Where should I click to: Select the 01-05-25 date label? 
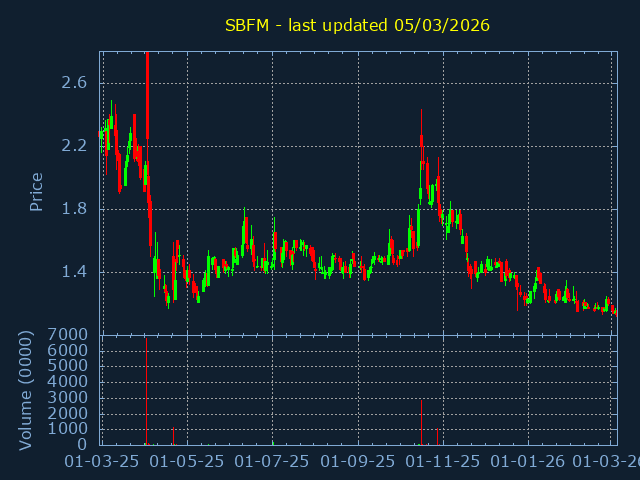(x=187, y=461)
